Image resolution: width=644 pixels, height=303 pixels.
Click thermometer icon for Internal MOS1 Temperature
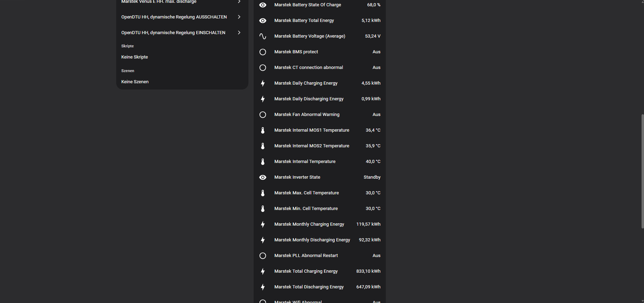click(x=263, y=130)
